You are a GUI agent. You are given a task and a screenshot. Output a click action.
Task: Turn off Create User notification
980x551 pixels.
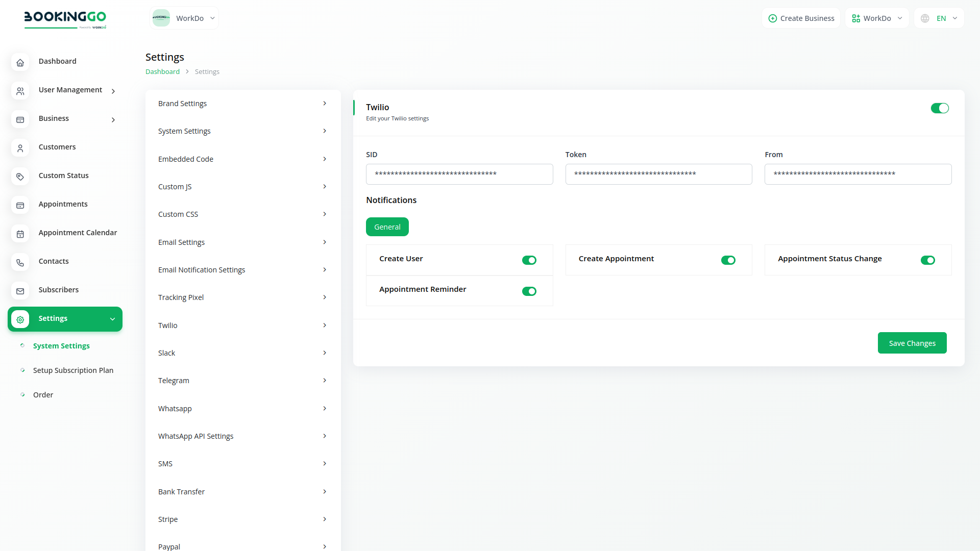tap(529, 260)
